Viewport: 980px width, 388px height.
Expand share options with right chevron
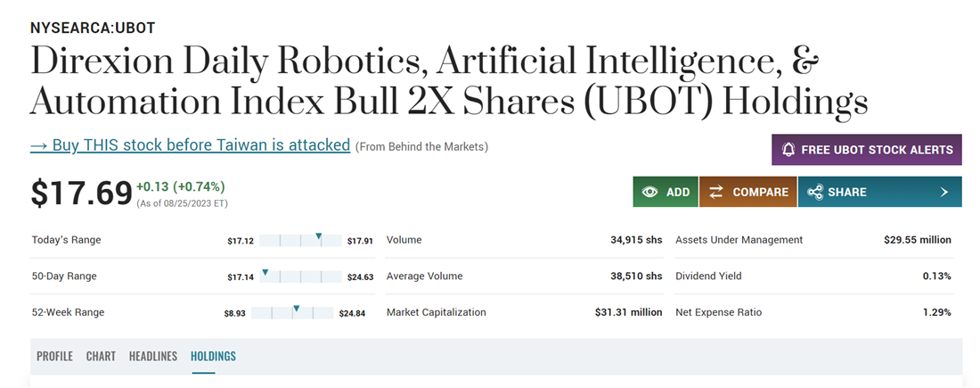coord(944,192)
